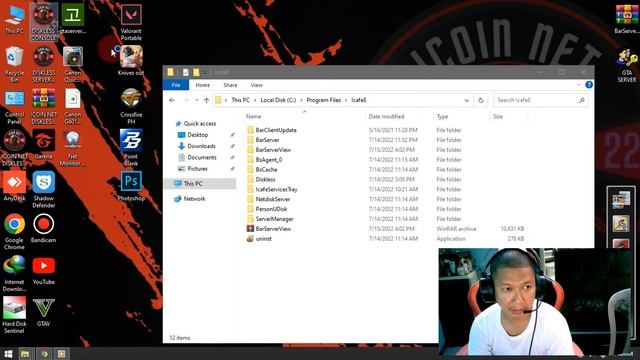Click Program Files breadcrumb segment

click(323, 100)
